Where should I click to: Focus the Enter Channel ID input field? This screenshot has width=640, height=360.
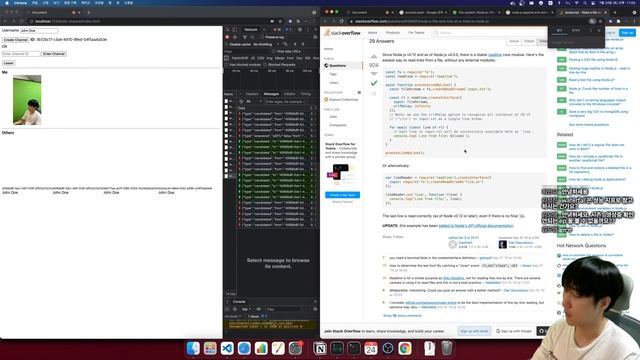pos(21,54)
